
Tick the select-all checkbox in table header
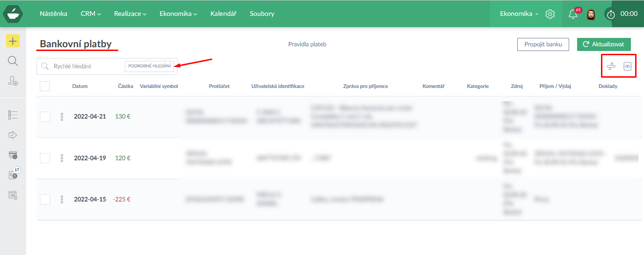(45, 86)
